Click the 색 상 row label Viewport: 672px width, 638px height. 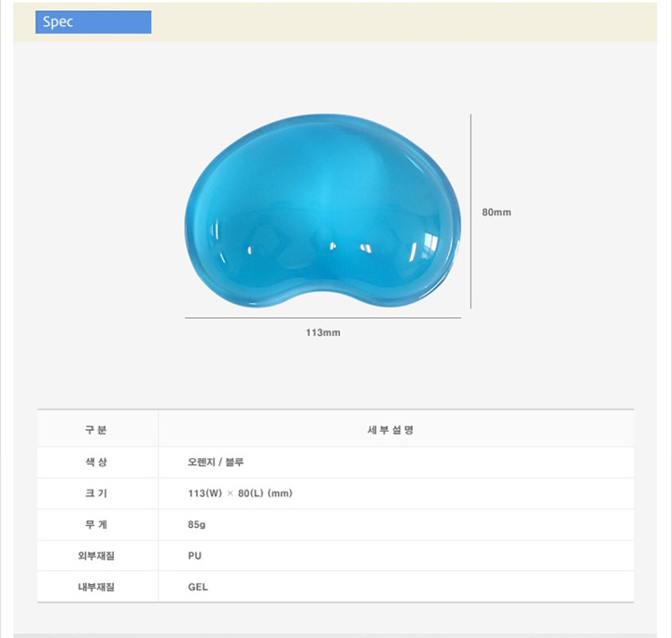coord(96,462)
